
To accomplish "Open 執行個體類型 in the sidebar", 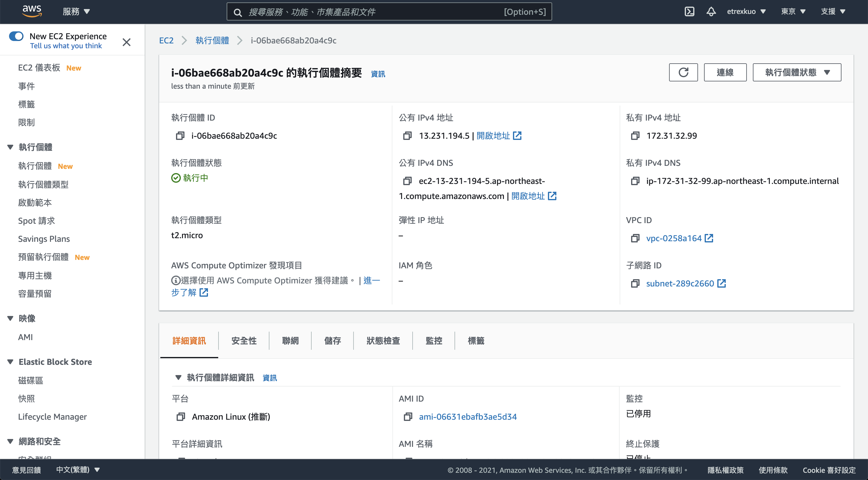I will [x=43, y=185].
